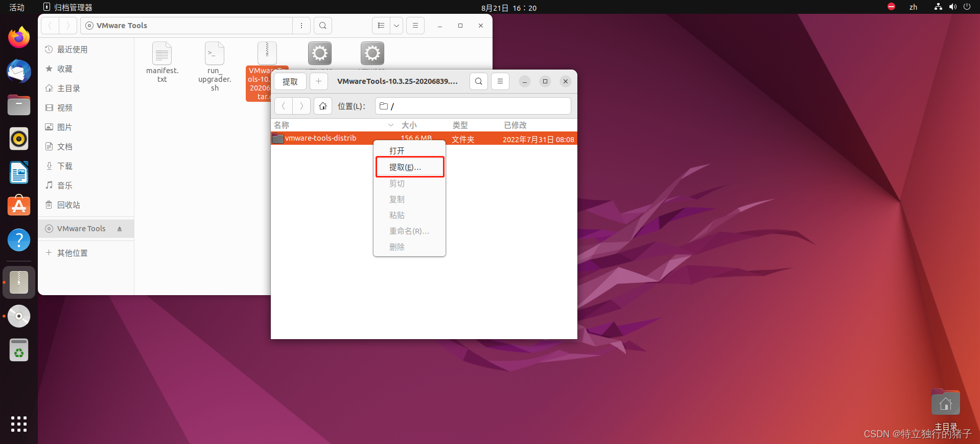Open Starred in Files sidebar
This screenshot has height=444, width=980.
(86, 69)
